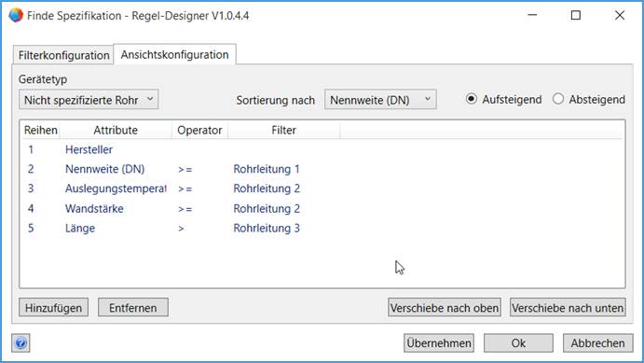This screenshot has height=363, width=644.
Task: Apply changes with Übernehmen
Action: (439, 342)
